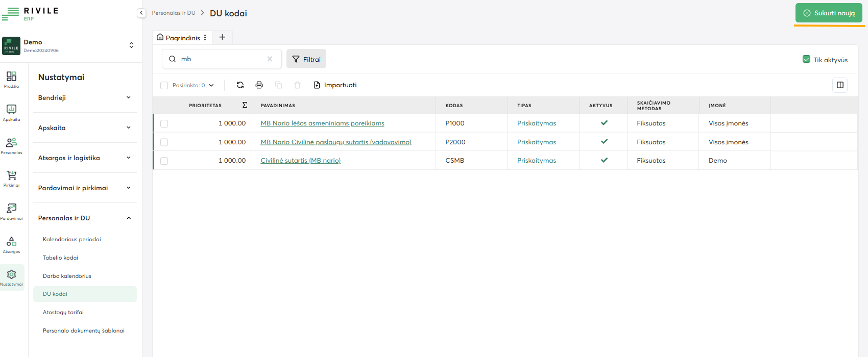Clear the search field with X icon
Screen dimensions: 868x357
270,59
